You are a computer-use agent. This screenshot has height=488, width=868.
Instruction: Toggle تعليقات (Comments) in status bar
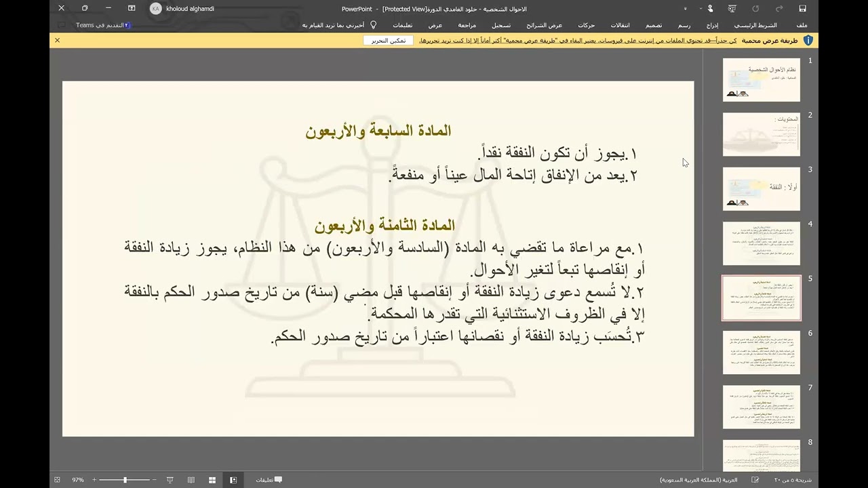pos(269,480)
